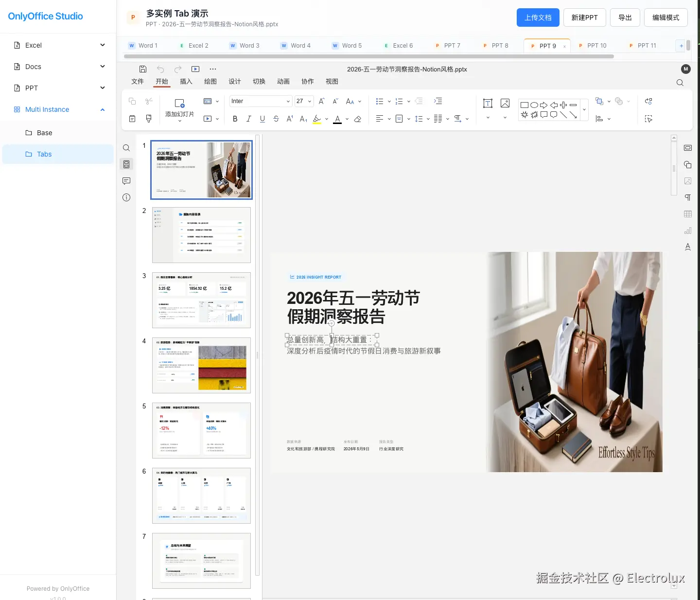Image resolution: width=700 pixels, height=600 pixels.
Task: Open the find panel in left sidebar
Action: (x=126, y=148)
